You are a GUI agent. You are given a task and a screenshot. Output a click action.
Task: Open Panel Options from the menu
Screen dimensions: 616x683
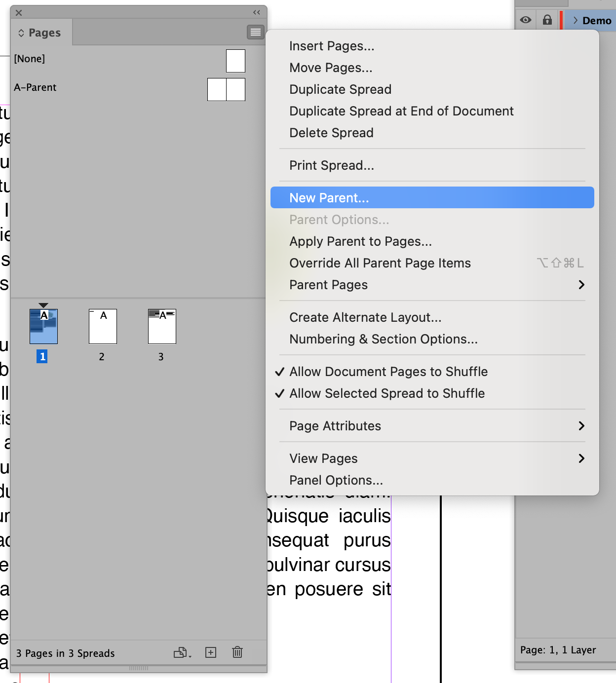click(336, 480)
